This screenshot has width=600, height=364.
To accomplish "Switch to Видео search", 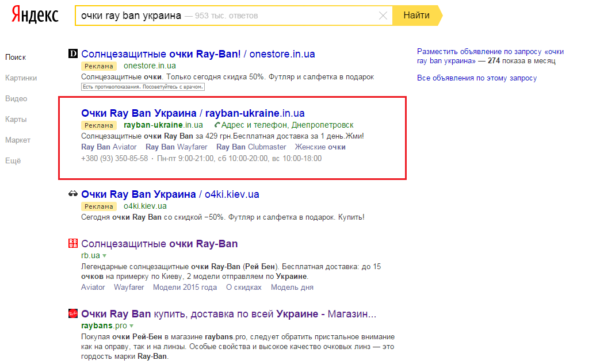I will (16, 99).
